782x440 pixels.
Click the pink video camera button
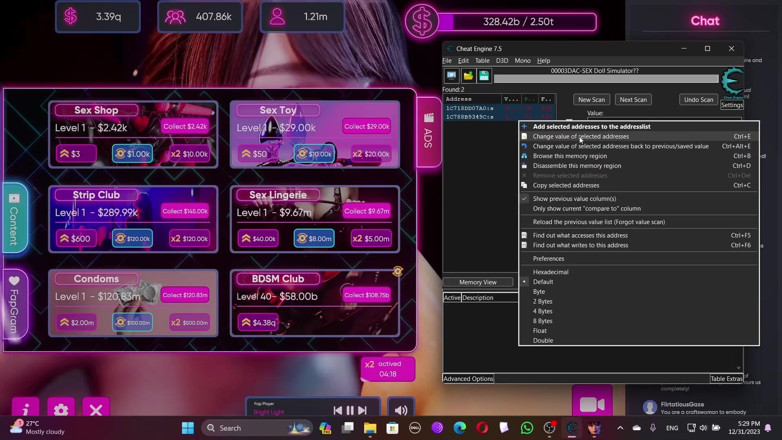click(592, 403)
